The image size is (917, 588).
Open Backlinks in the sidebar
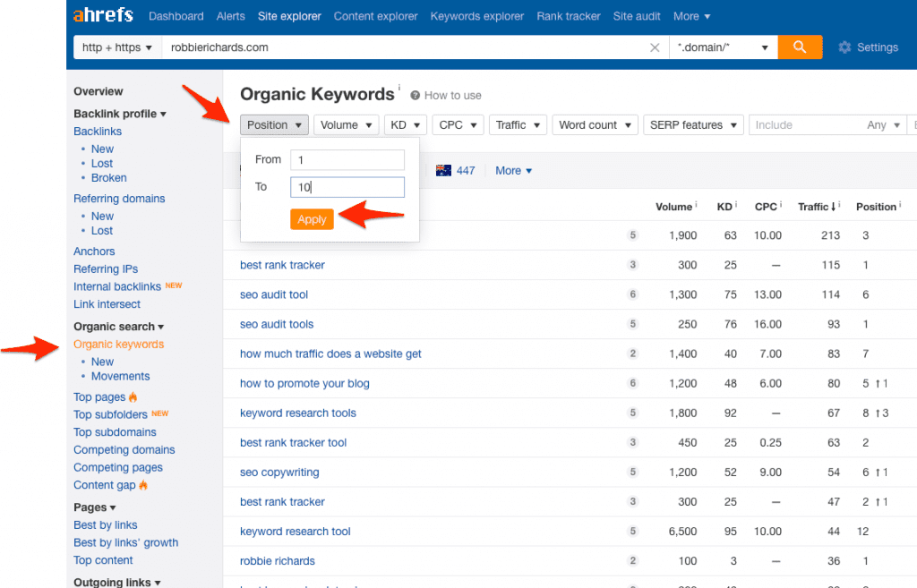click(x=98, y=131)
